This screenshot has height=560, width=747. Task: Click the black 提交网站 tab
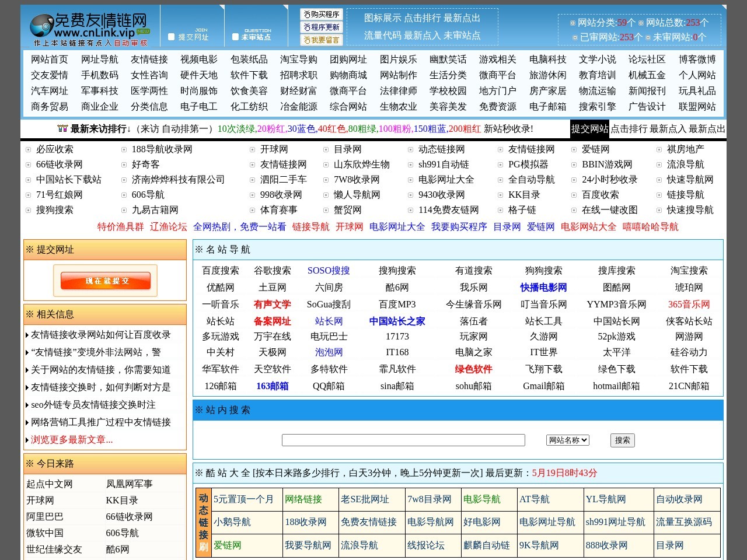pyautogui.click(x=589, y=129)
